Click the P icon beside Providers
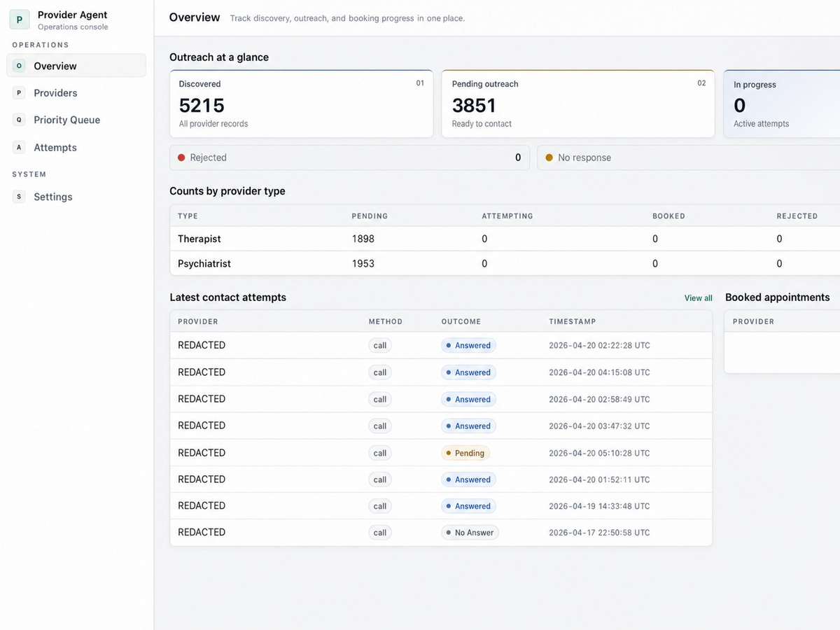This screenshot has height=630, width=840. [19, 93]
